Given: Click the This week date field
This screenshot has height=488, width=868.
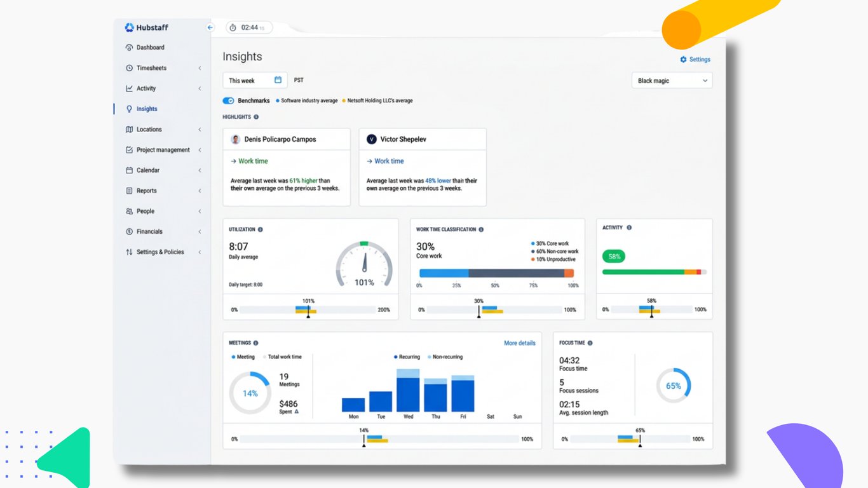Looking at the screenshot, I should pos(255,81).
